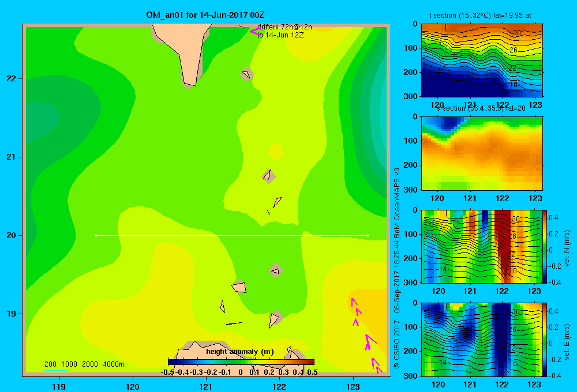Viewport: 577px width, 392px height.
Task: Click the 't section (15..32°C) lat=19.95' title
Action: (x=480, y=16)
